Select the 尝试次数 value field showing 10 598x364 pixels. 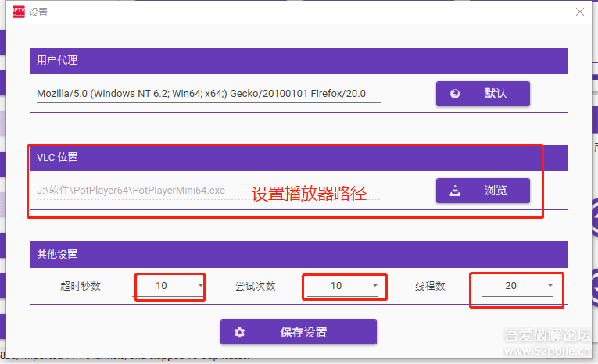[x=336, y=286]
